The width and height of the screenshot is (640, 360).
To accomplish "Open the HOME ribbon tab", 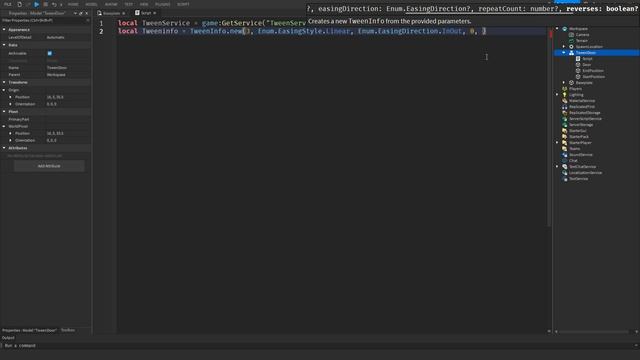I will point(73,4).
